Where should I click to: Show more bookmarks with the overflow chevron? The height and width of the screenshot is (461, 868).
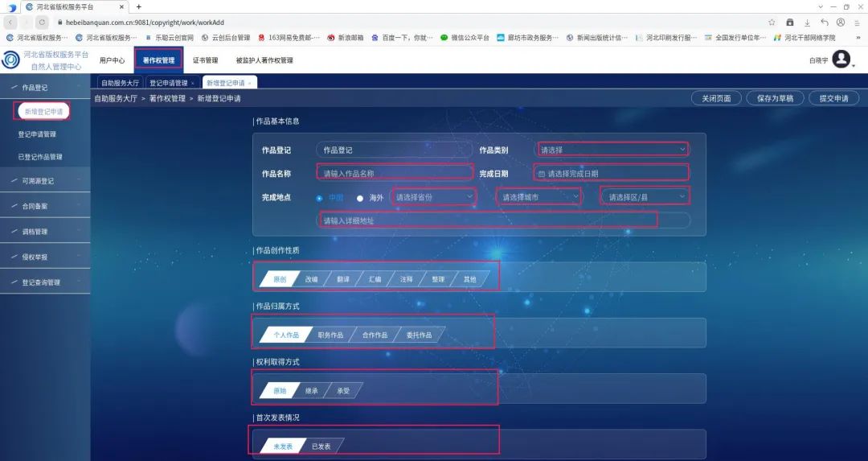pos(858,38)
